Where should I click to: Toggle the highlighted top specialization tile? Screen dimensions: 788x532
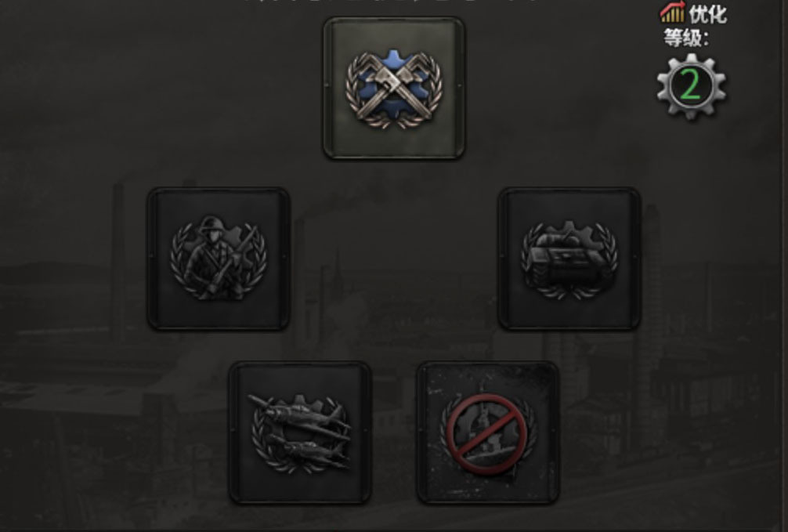click(x=394, y=89)
